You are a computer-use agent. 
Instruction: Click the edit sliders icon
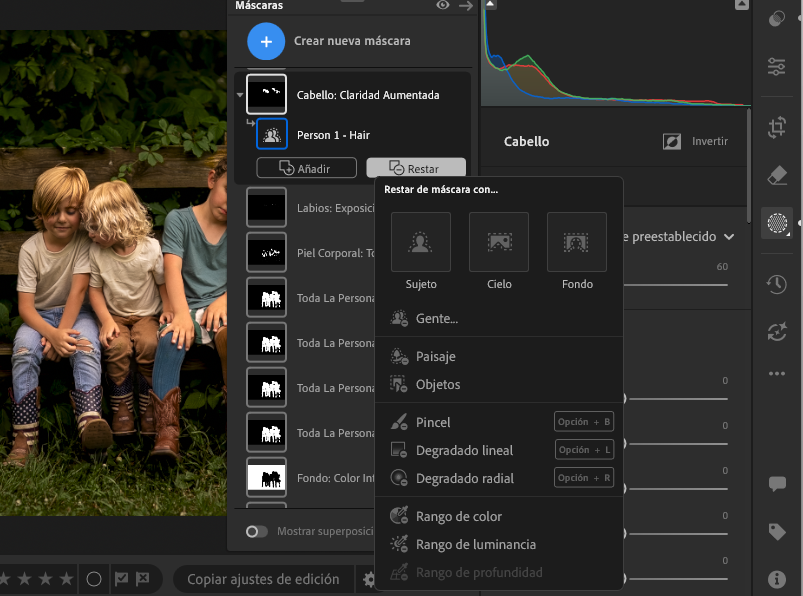[777, 67]
